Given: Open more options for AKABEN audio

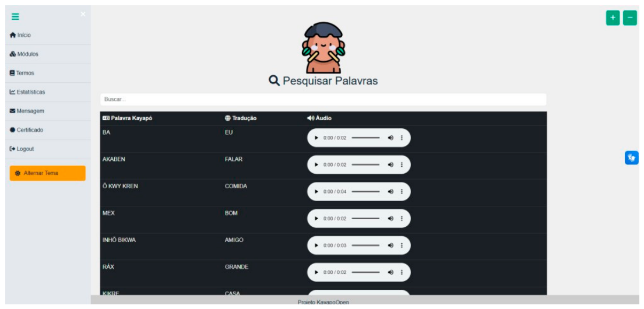Looking at the screenshot, I should (402, 165).
